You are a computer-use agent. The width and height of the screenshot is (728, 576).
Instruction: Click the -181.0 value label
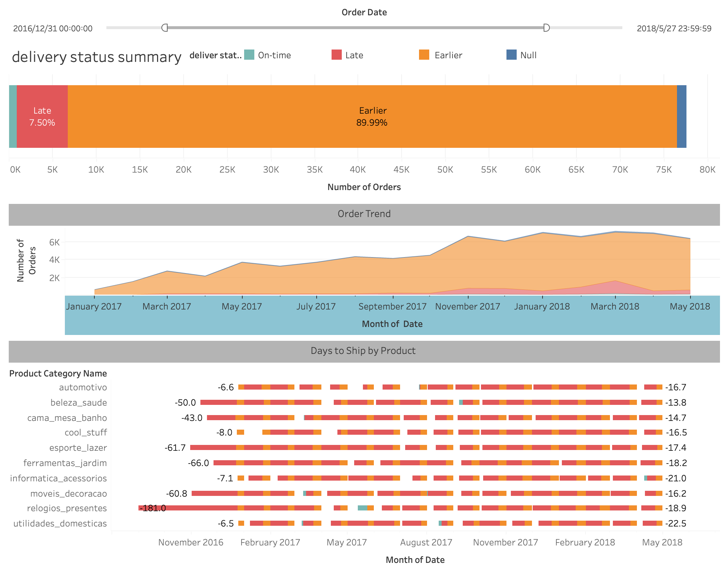(x=153, y=508)
